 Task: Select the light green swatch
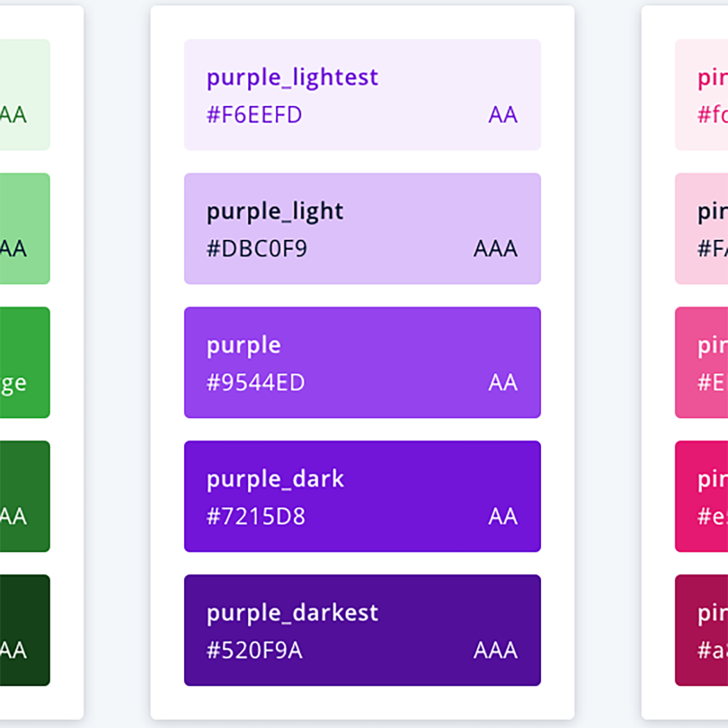(23, 228)
